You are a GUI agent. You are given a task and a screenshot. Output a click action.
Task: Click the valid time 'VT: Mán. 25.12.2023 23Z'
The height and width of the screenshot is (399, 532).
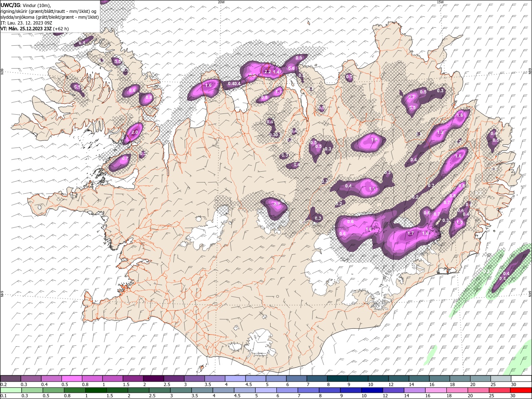(x=26, y=29)
